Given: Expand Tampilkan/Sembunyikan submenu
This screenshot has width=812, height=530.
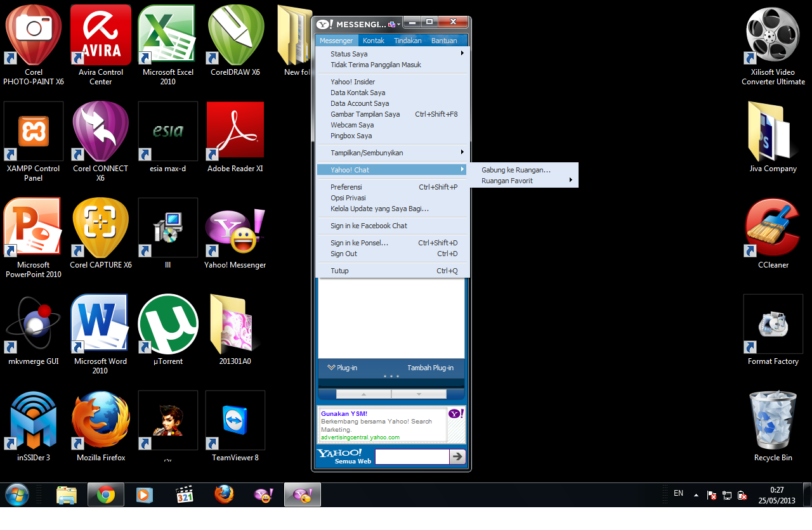Looking at the screenshot, I should point(392,153).
